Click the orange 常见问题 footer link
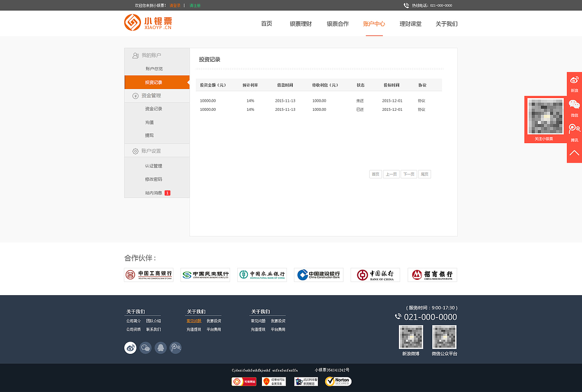 (x=194, y=321)
